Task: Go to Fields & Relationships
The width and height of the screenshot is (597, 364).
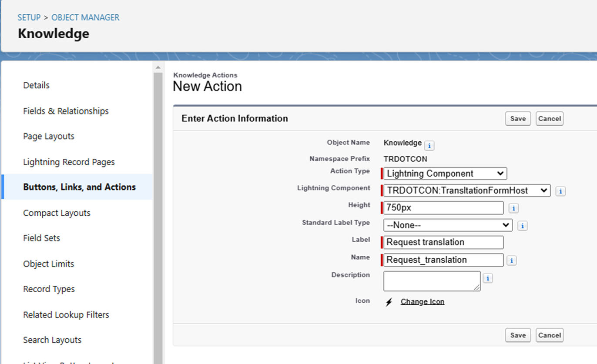Action: point(66,111)
